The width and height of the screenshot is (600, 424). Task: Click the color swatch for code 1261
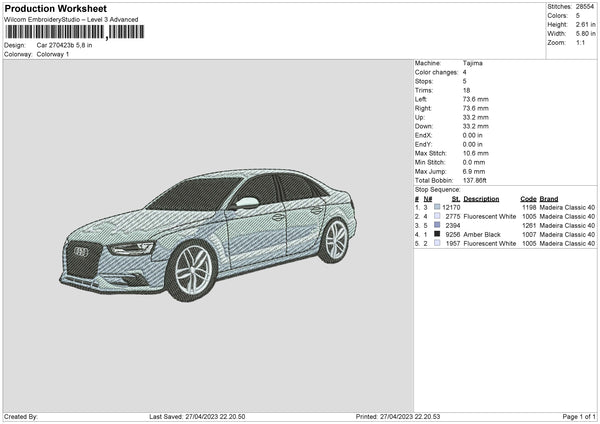coord(437,225)
